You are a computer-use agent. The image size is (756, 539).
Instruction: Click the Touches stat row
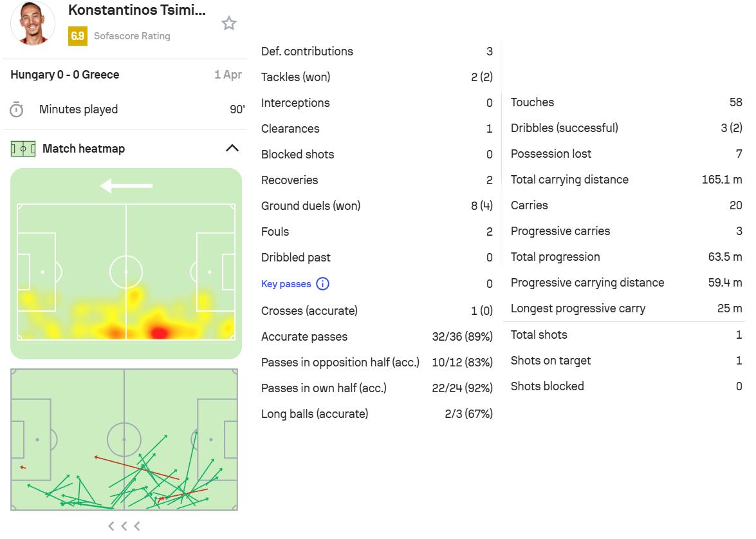click(x=625, y=102)
